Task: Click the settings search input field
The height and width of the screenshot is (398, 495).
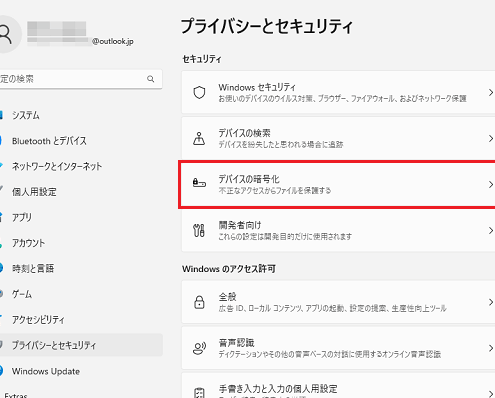Action: coord(81,79)
